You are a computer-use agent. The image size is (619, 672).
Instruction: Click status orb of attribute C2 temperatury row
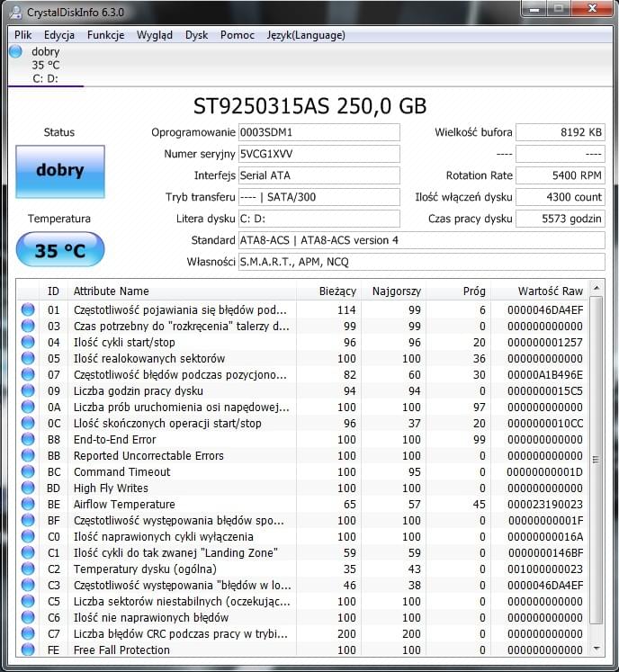coord(28,569)
